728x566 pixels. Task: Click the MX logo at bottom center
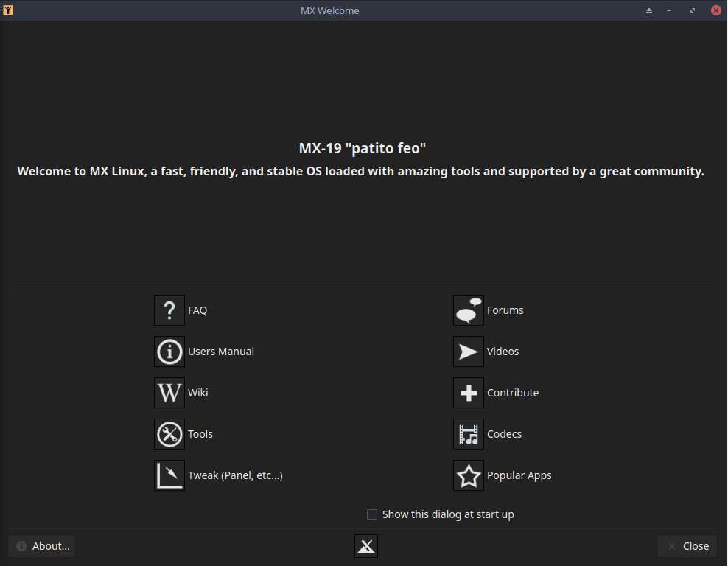point(366,546)
